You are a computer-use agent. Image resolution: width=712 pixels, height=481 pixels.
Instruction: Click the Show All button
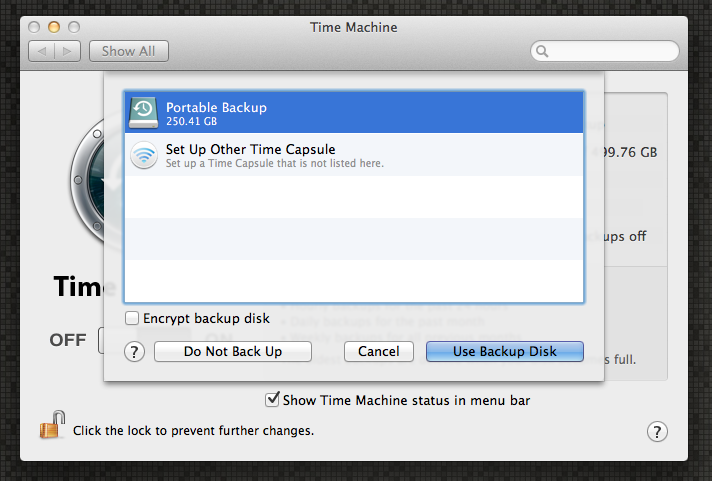click(129, 51)
